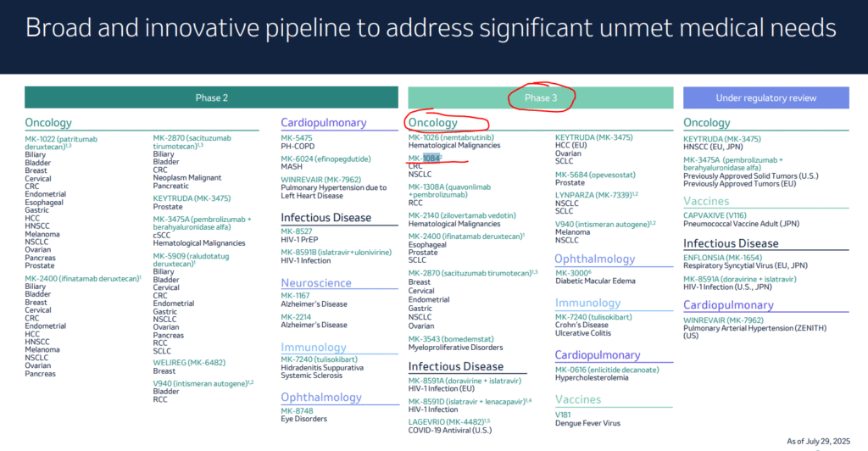Select MK-8591D (islatravir + lenacapavir)
868x451 pixels.
470,402
